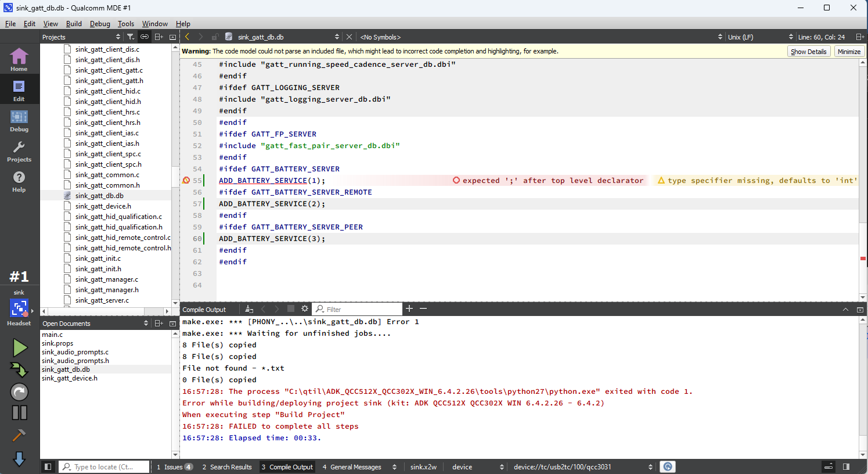Image resolution: width=868 pixels, height=474 pixels.
Task: Open device://tc/usb2tc/100/qcc3031 dropdown
Action: pyautogui.click(x=583, y=467)
